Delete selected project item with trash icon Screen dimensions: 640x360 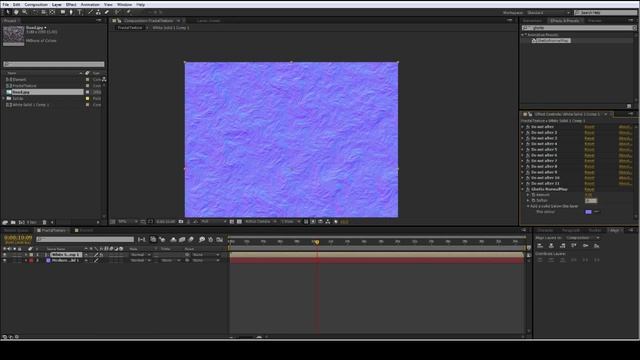click(44, 222)
